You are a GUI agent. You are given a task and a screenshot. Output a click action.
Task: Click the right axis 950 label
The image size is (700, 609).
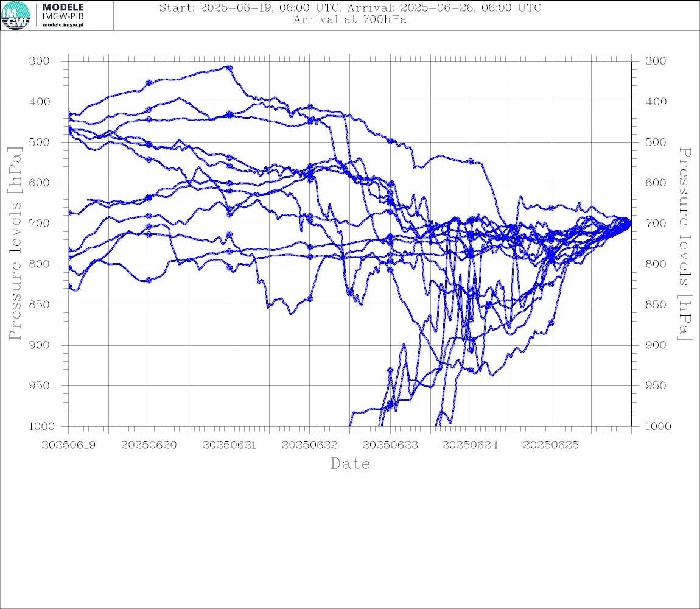[656, 385]
